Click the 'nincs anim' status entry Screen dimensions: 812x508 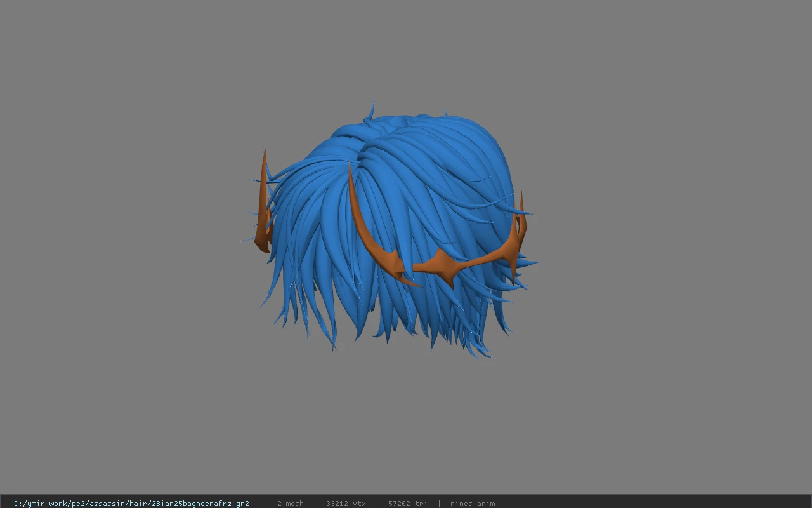coord(473,504)
